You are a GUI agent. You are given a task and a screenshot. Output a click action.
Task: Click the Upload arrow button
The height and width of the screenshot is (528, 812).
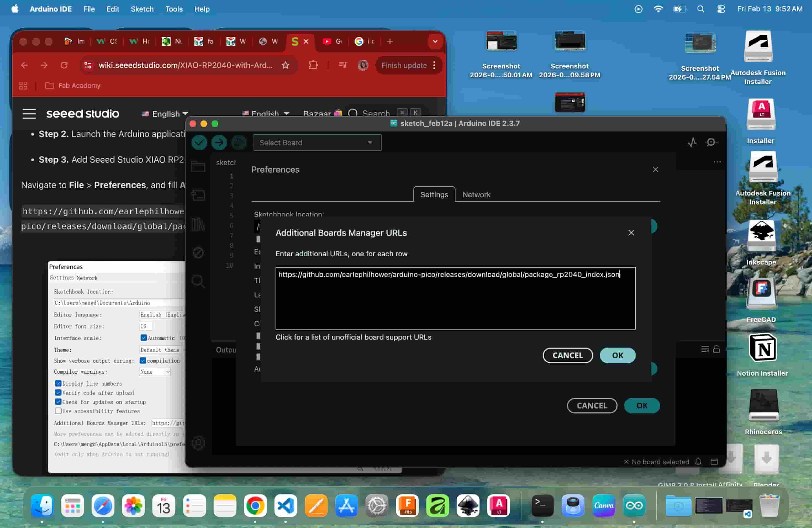click(219, 142)
